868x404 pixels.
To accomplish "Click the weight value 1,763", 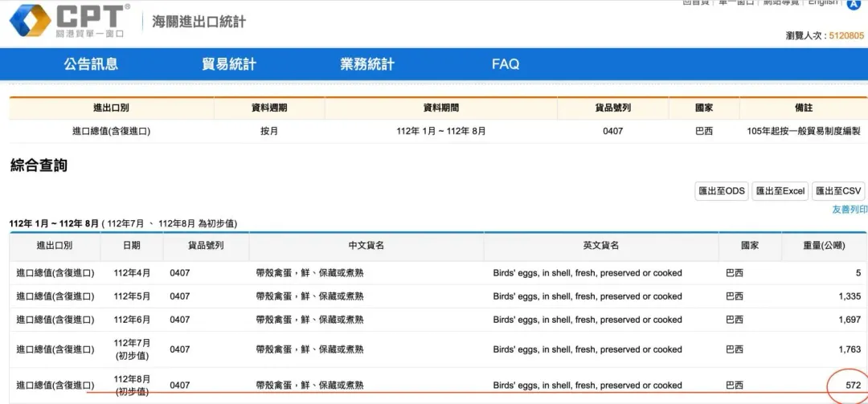I will [850, 349].
